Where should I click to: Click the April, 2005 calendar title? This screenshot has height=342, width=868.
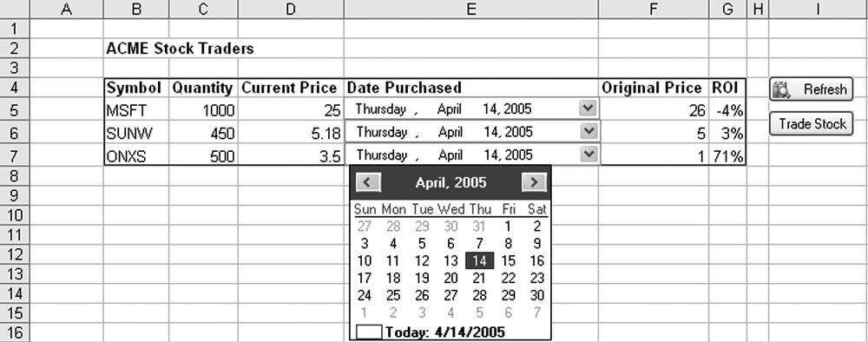point(450,182)
